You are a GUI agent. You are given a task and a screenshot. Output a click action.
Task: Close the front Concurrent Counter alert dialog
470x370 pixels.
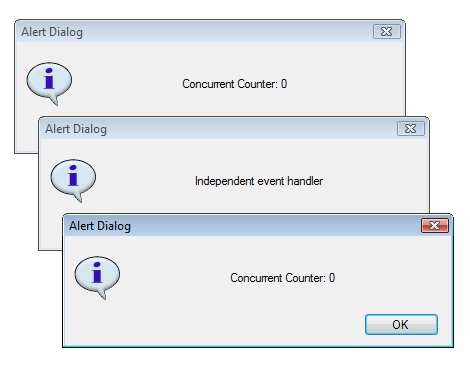tap(435, 226)
